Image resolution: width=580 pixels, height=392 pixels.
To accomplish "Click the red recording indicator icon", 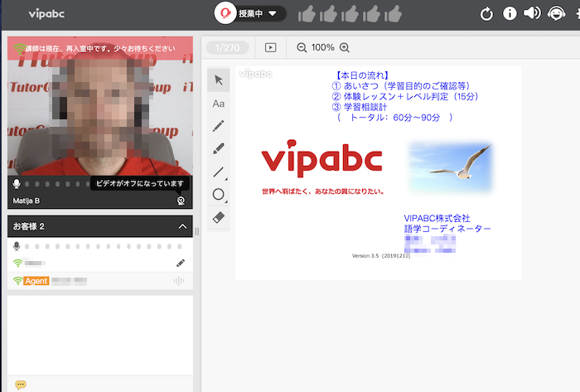I will (x=225, y=13).
